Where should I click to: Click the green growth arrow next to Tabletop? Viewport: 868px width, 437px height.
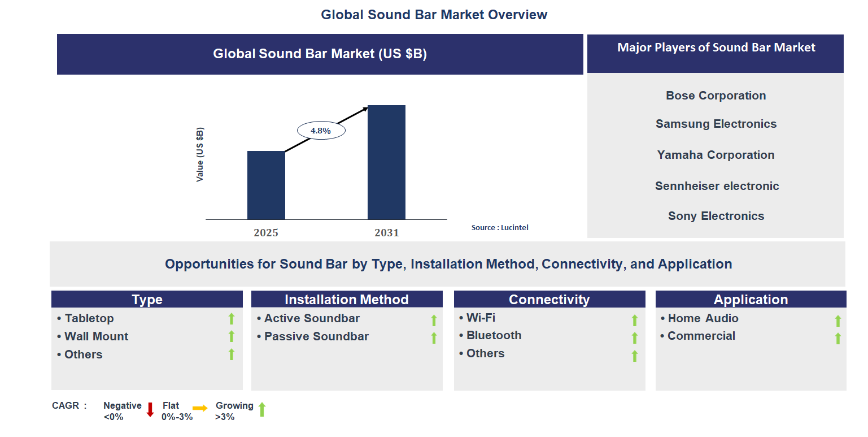232,319
